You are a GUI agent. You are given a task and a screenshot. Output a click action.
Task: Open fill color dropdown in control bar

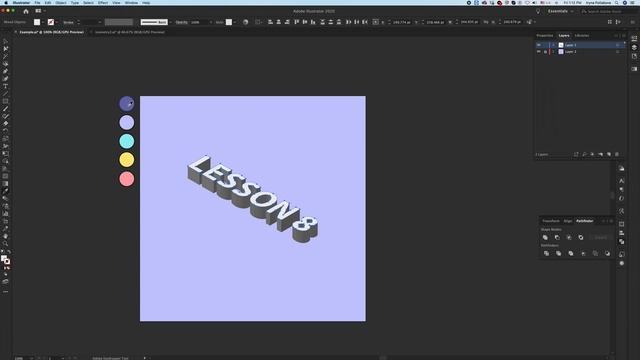pyautogui.click(x=43, y=22)
